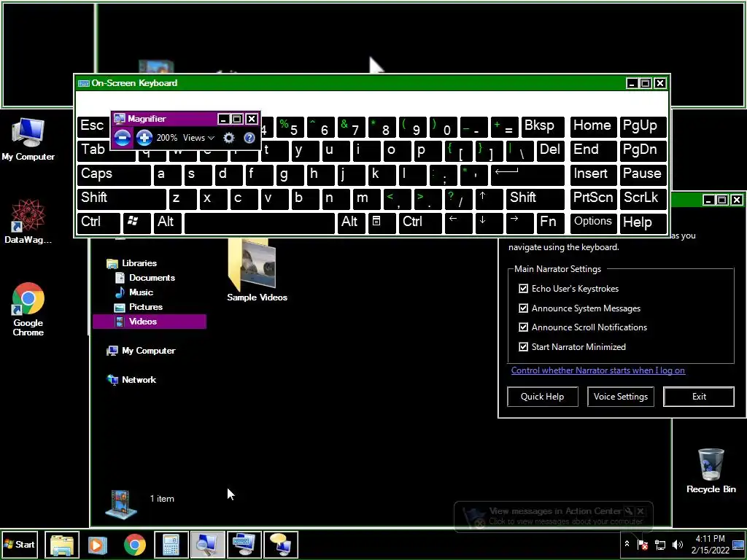747x560 pixels.
Task: Open the Recycle Bin
Action: click(711, 471)
